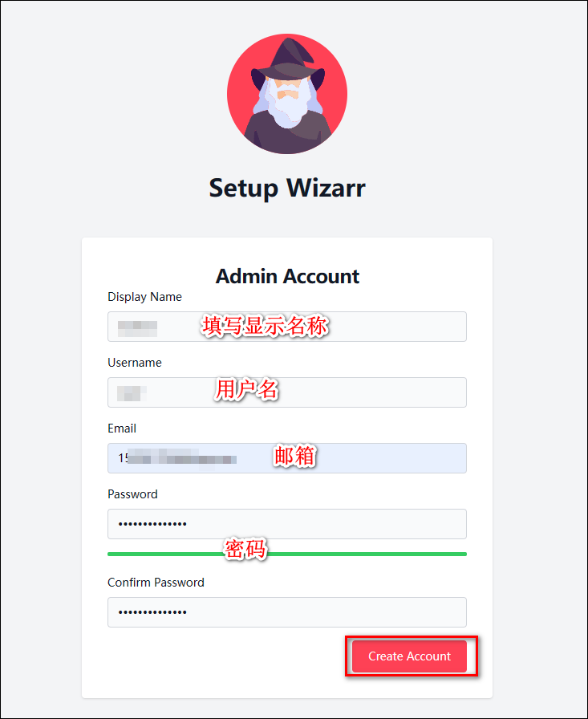Click the Password label text

coord(132,494)
